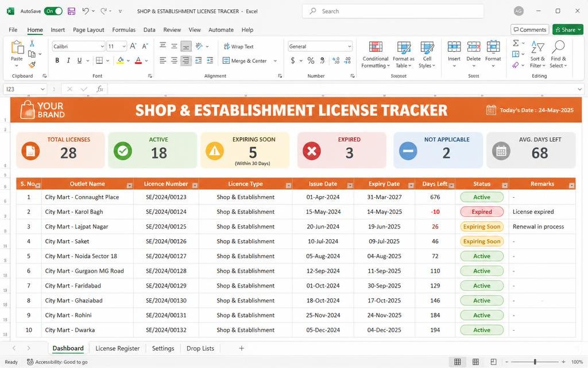Increase font size with larger A icon

click(133, 46)
